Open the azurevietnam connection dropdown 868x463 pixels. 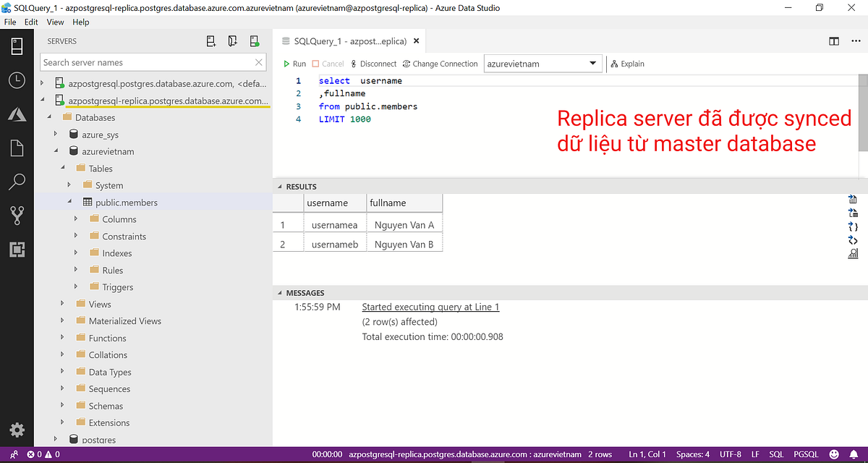[x=593, y=63]
